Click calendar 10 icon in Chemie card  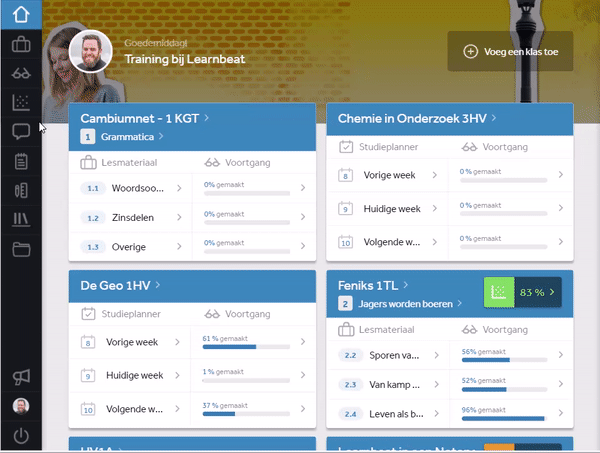(x=346, y=242)
